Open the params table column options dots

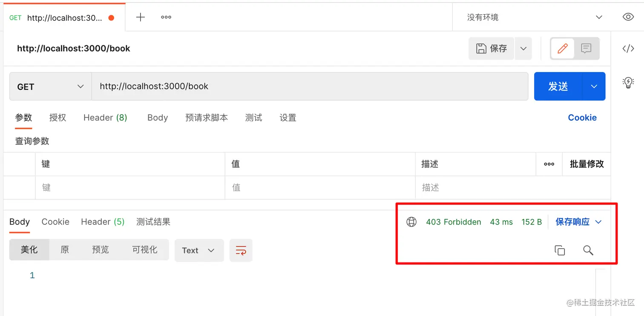point(549,164)
